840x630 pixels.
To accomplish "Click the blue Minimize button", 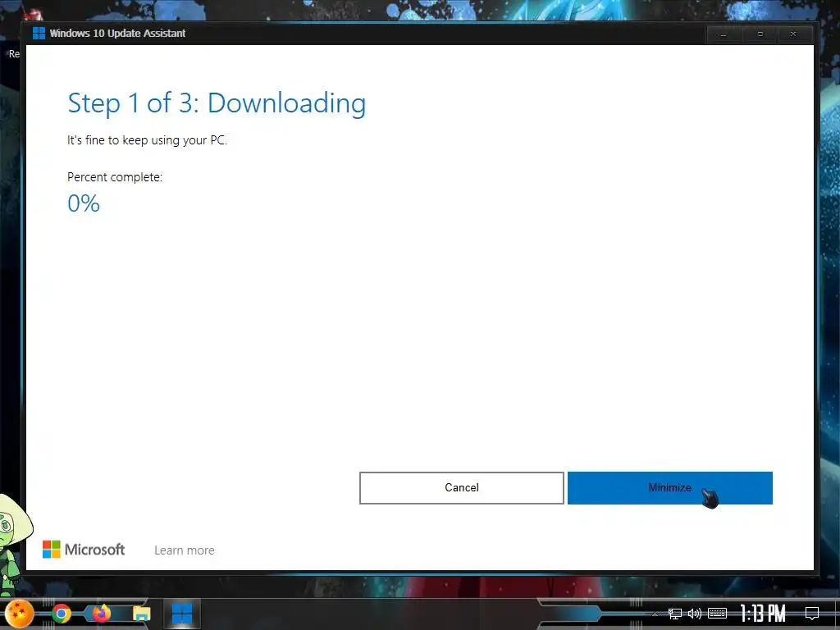I will (x=669, y=487).
